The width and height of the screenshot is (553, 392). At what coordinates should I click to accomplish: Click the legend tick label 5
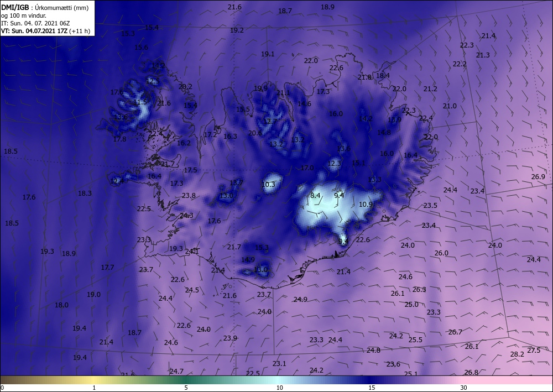(186, 388)
